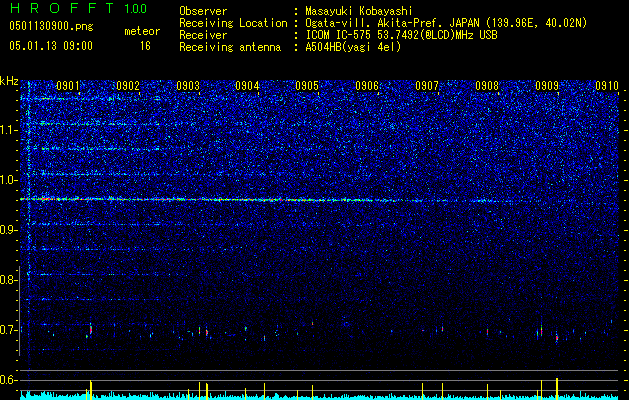Click the 0.8 frequency axis label
Screen dimensions: 629x400
[8, 280]
